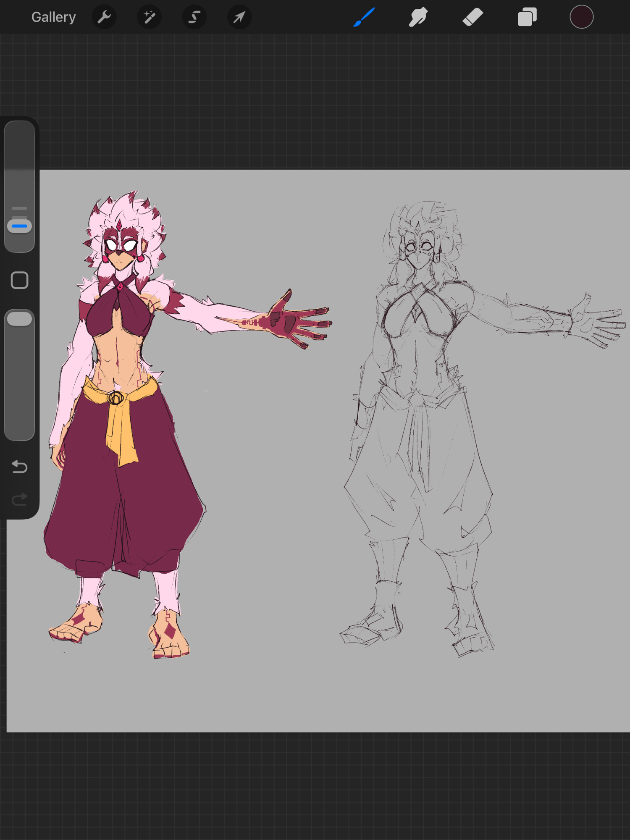Open the active color swatch
630x840 pixels.
(581, 17)
